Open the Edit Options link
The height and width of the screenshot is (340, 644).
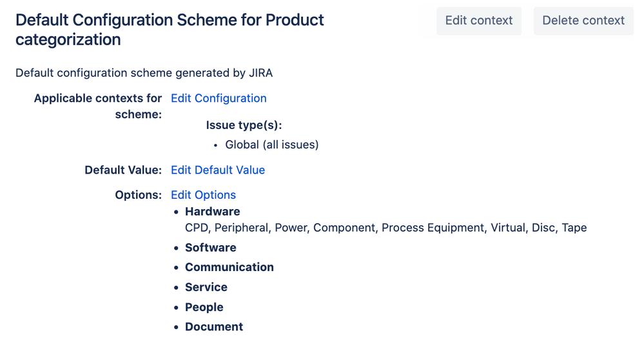click(x=203, y=195)
